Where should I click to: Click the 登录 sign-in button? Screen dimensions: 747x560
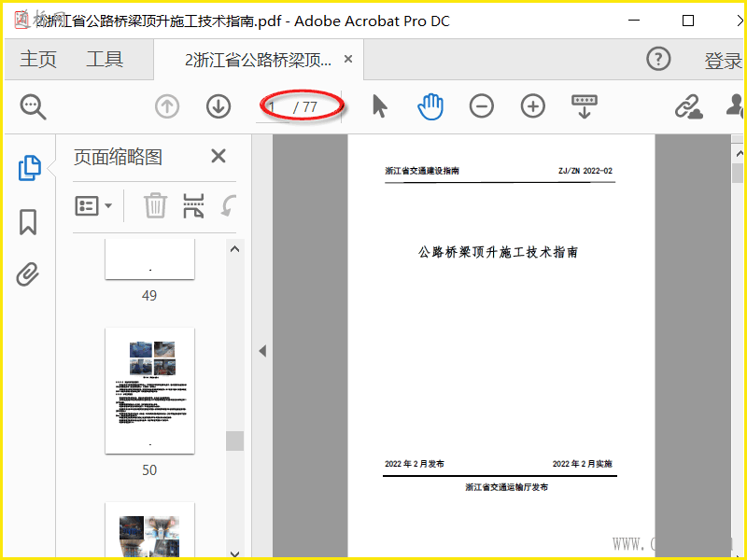coord(723,61)
